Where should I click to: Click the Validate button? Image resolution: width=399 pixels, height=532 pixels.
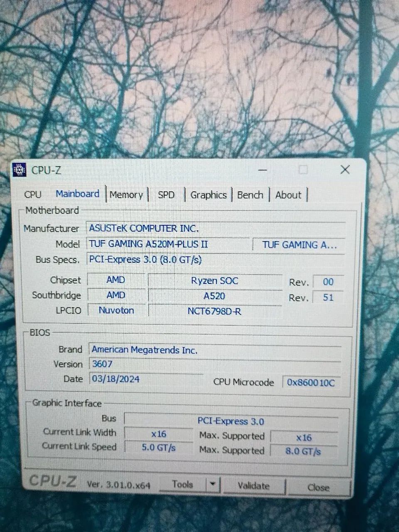coord(254,485)
